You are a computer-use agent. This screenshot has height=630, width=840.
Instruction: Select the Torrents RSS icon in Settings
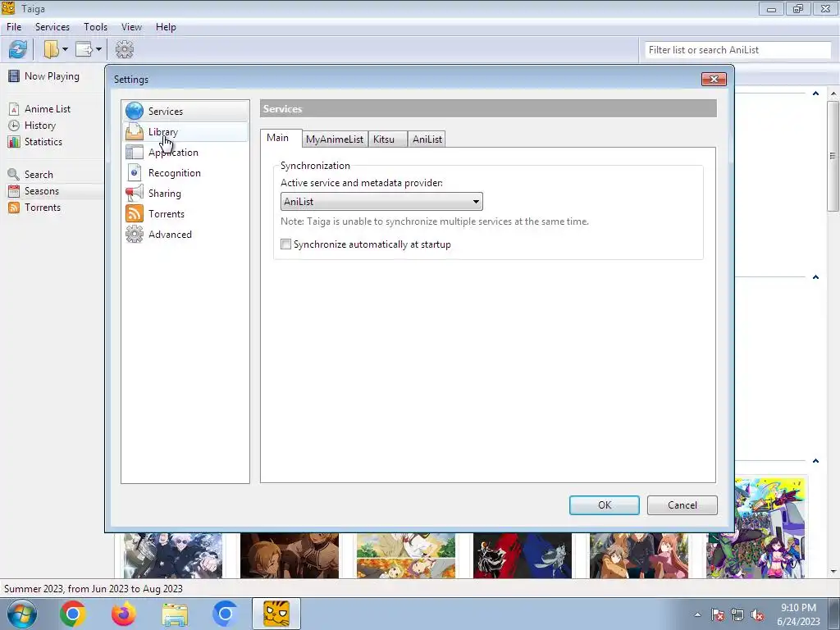click(x=134, y=214)
